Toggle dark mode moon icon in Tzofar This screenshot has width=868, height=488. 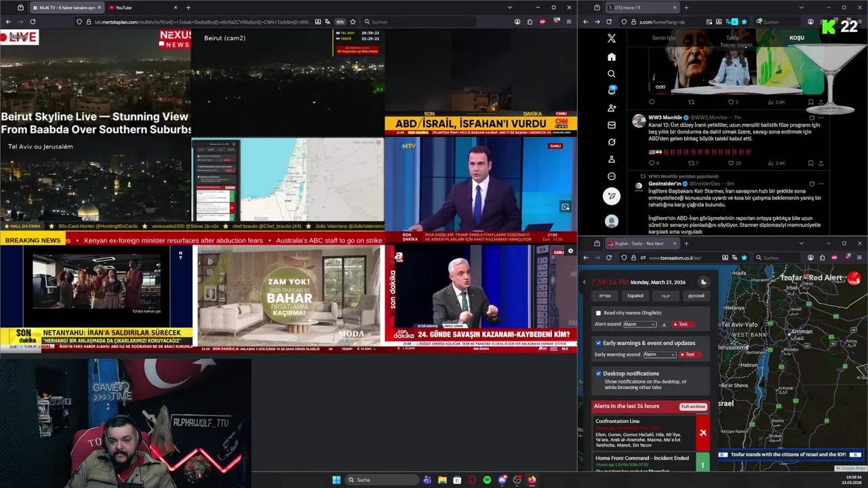(x=703, y=282)
